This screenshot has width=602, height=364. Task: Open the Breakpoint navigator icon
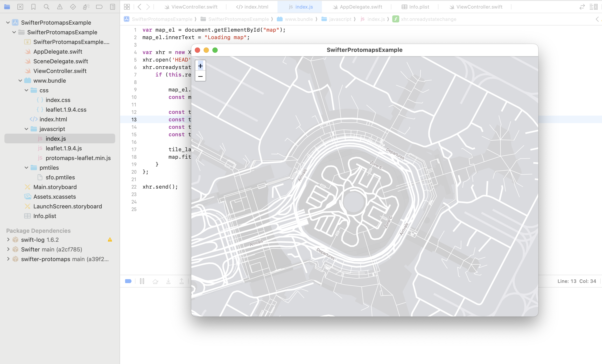[x=99, y=7]
